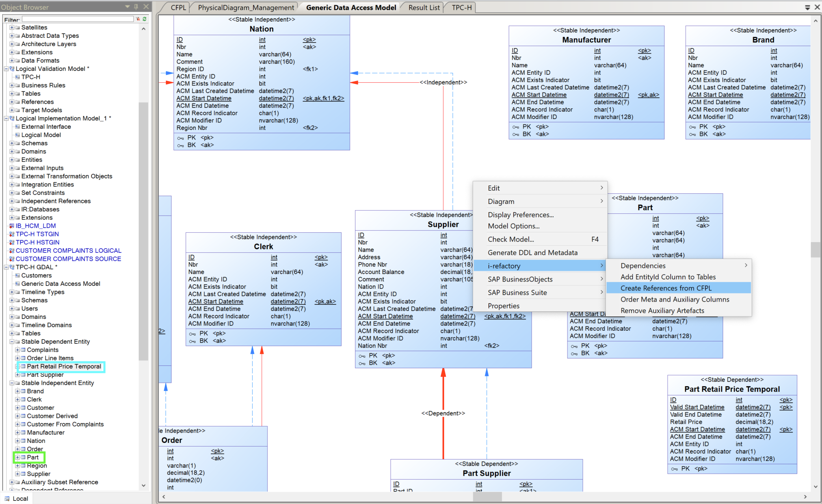Switch to the TPC-H tab
This screenshot has width=822, height=504.
461,7
